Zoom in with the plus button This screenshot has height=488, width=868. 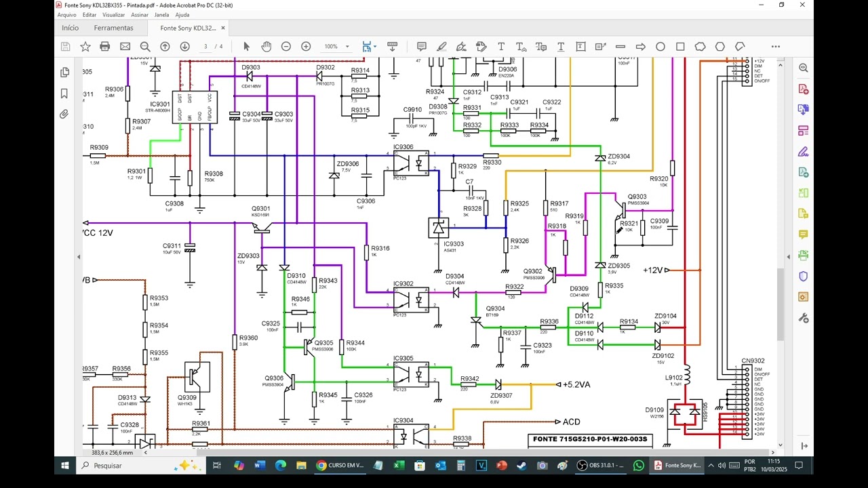coord(306,47)
